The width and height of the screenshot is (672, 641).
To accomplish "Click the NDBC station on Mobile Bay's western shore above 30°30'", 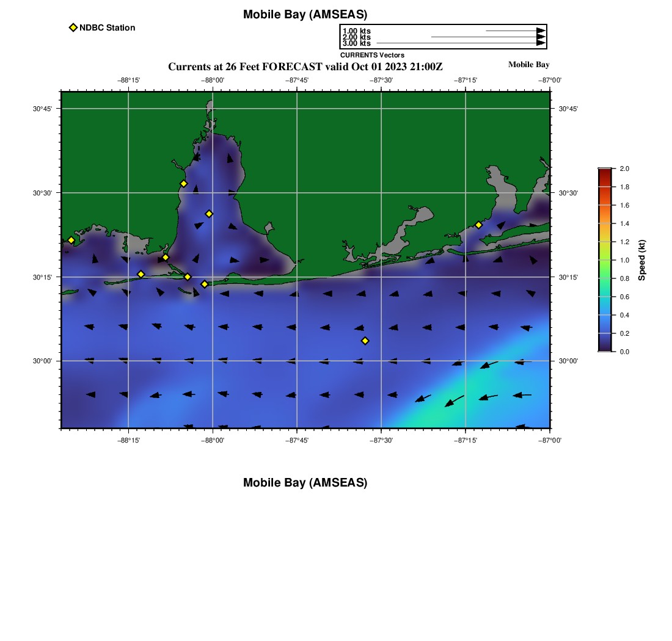I will (x=183, y=184).
